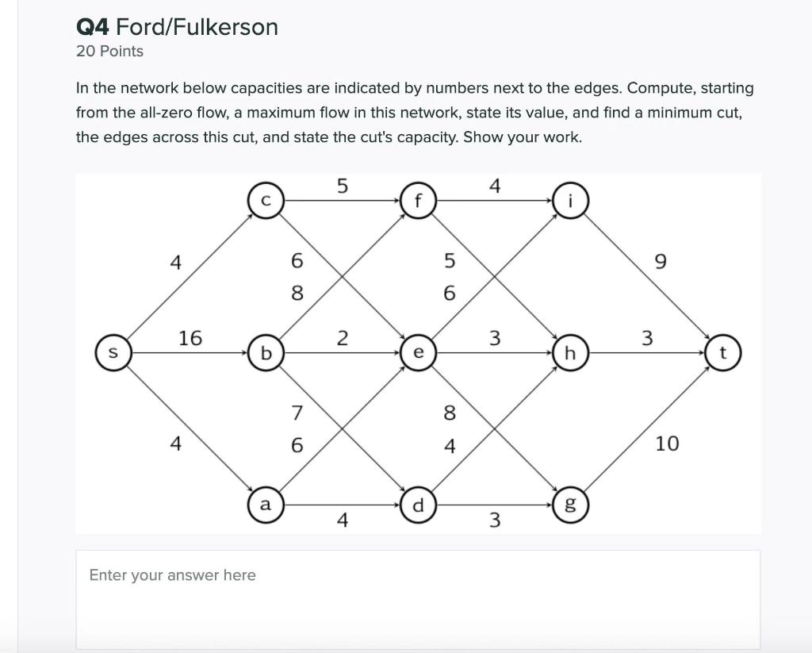Click the network diagram image

[x=418, y=353]
